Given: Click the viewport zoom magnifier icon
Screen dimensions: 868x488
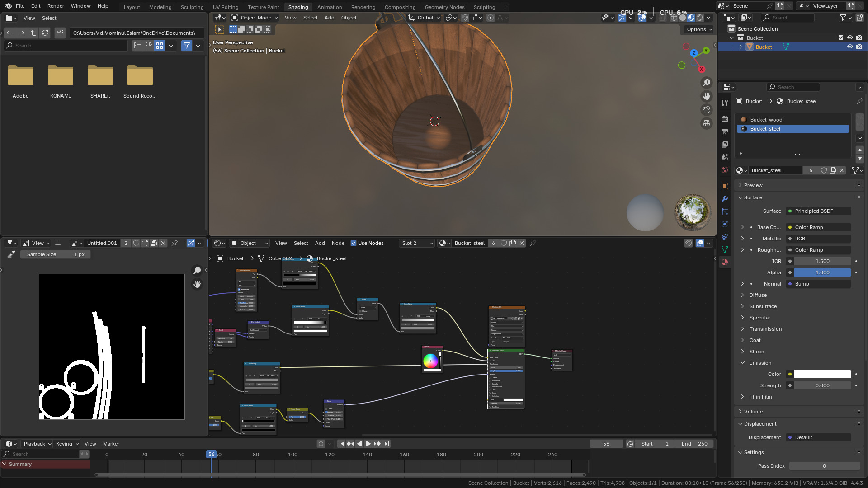Looking at the screenshot, I should point(706,83).
